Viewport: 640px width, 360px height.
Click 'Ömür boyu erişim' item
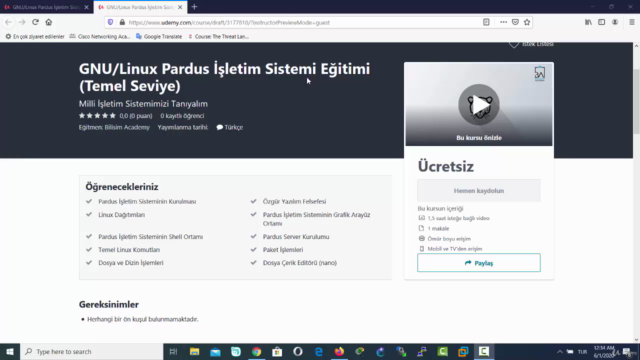click(449, 239)
